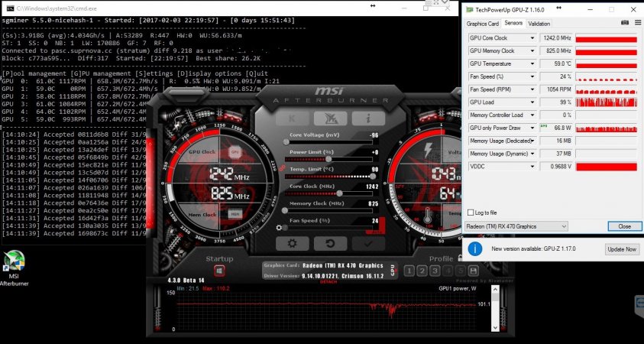Image resolution: width=644 pixels, height=344 pixels.
Task: Click Update Now in GPU-Z
Action: [x=623, y=249]
